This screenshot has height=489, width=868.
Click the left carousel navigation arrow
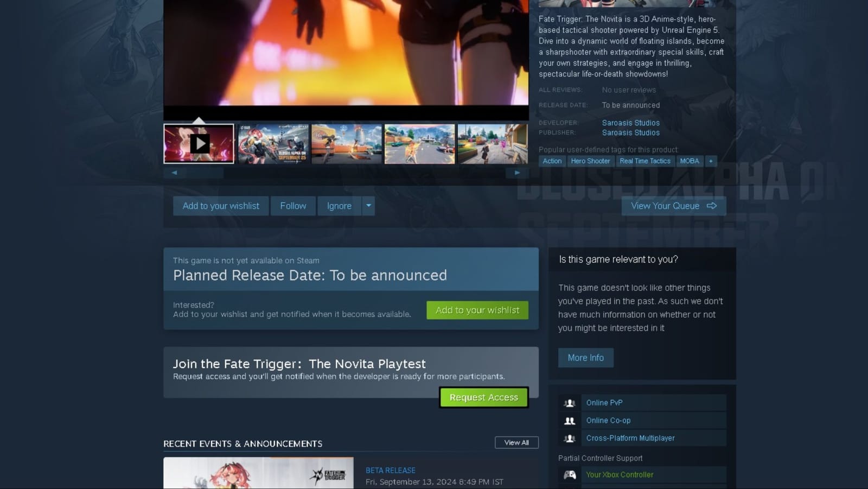(x=174, y=172)
